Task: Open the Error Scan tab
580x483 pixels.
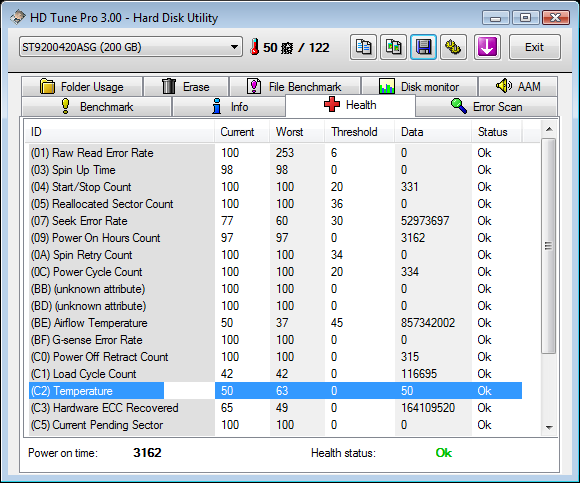Action: coord(486,107)
